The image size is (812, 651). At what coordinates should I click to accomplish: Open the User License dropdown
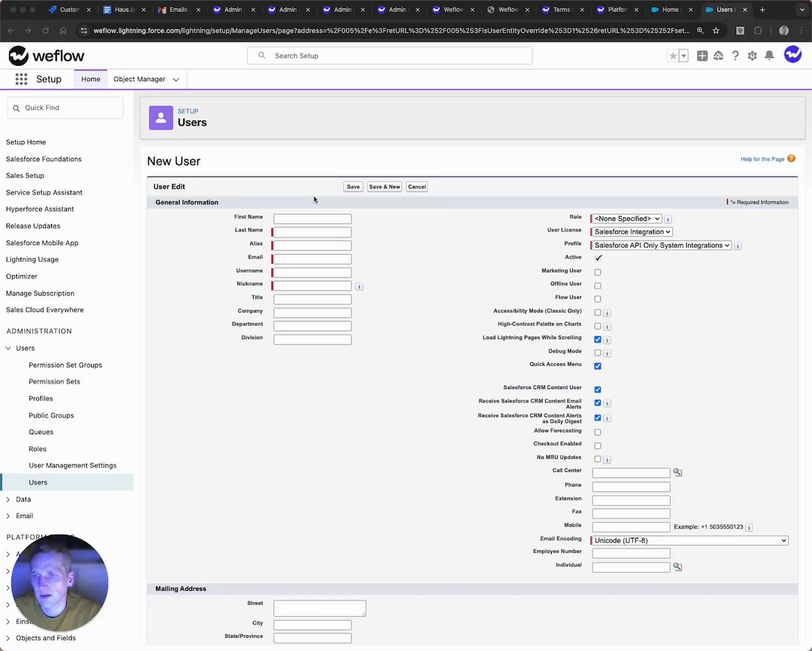(632, 232)
